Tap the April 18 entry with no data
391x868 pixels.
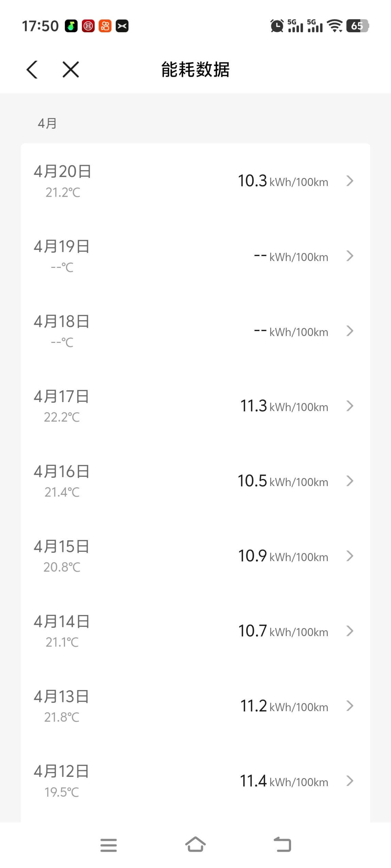click(195, 331)
